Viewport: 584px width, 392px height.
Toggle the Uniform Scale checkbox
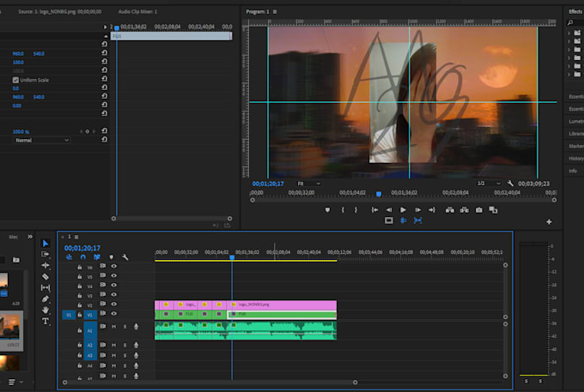click(x=15, y=80)
